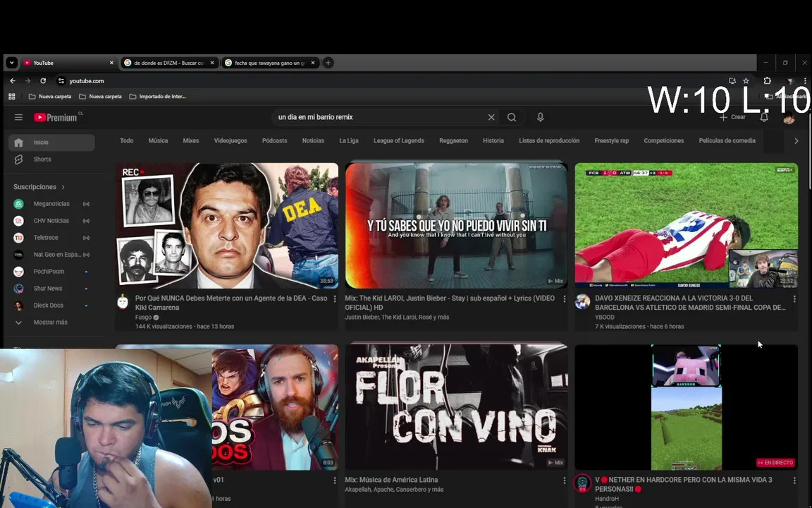
Task: Select the Inicio sidebar item
Action: (51, 143)
